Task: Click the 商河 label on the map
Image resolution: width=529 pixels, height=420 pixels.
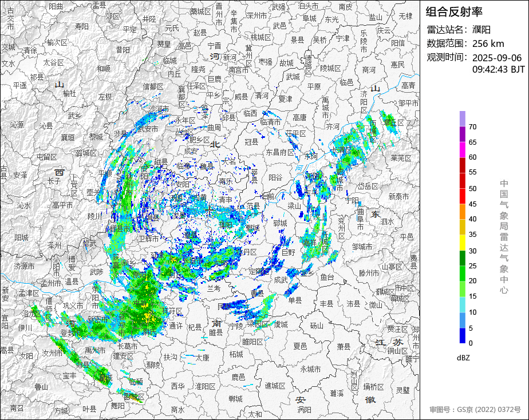Action: 369,70
